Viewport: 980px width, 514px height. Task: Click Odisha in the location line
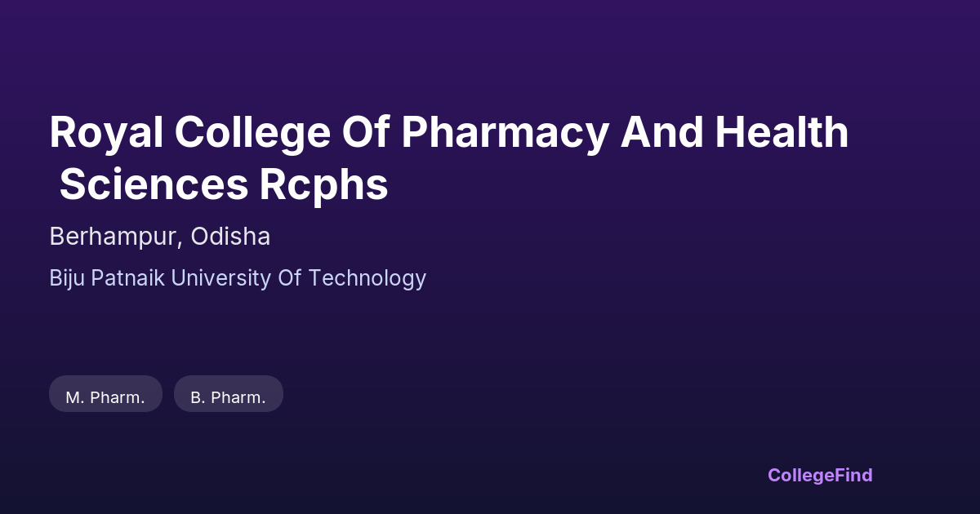pos(229,237)
